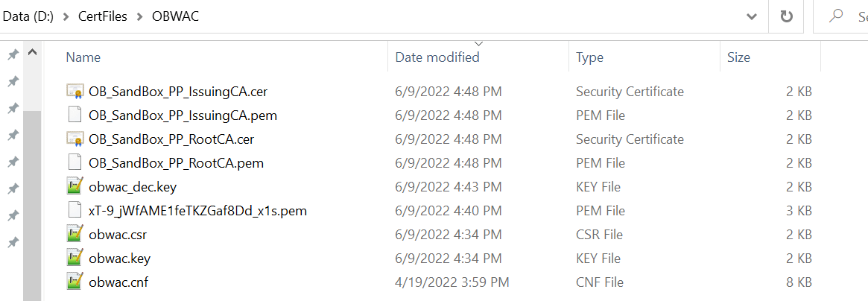Expand the chevron after CertFiles
868x301 pixels.
138,16
